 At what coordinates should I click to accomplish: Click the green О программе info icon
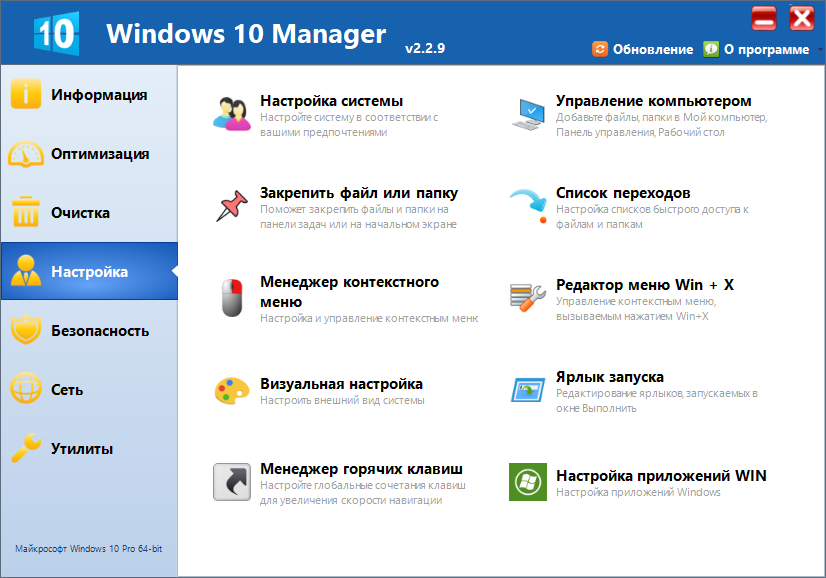pyautogui.click(x=711, y=49)
